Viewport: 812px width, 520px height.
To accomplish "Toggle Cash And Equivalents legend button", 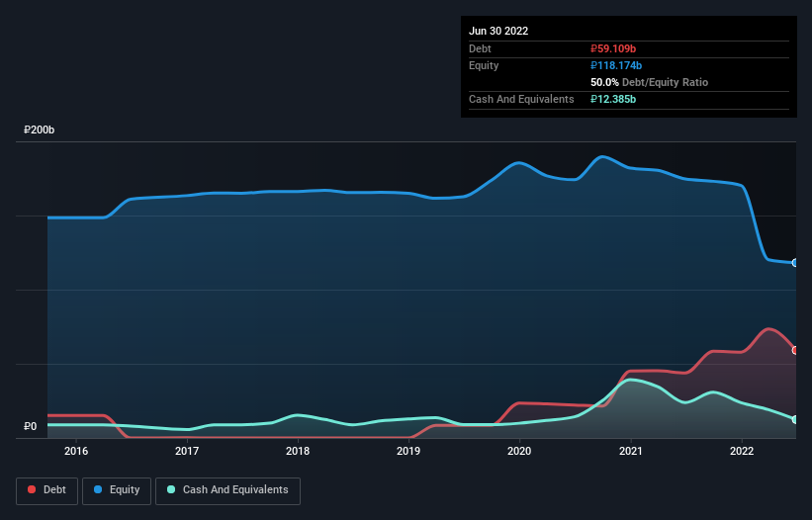I will pos(227,490).
